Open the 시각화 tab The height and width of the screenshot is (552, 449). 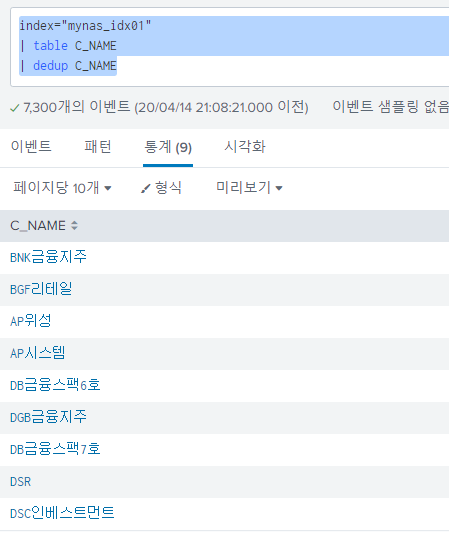coord(245,146)
